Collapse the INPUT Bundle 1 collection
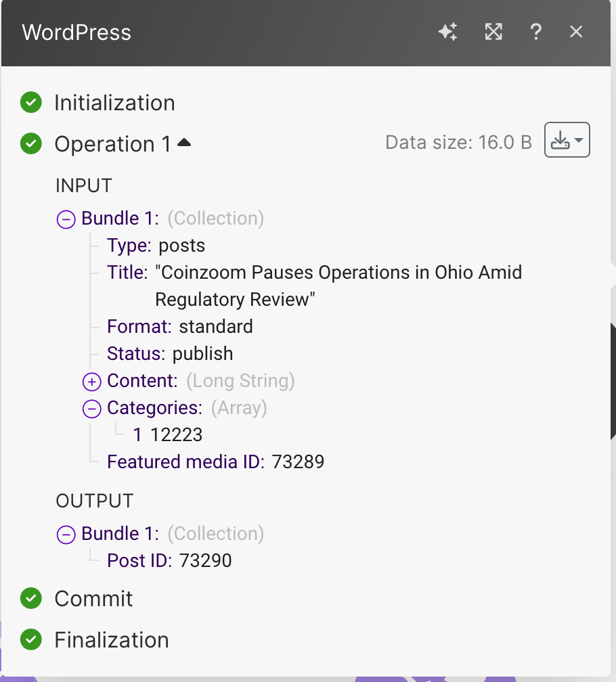The image size is (616, 682). tap(66, 219)
